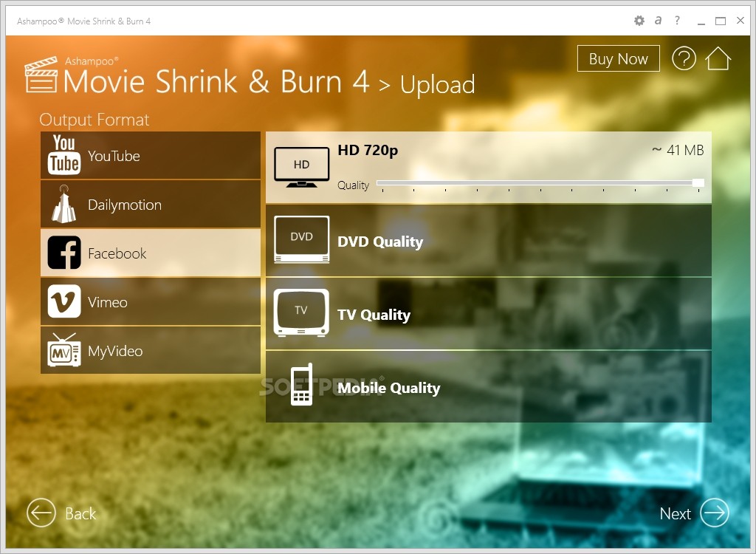Click the Back arrow circle icon
Viewport: 756px width, 554px height.
[41, 513]
